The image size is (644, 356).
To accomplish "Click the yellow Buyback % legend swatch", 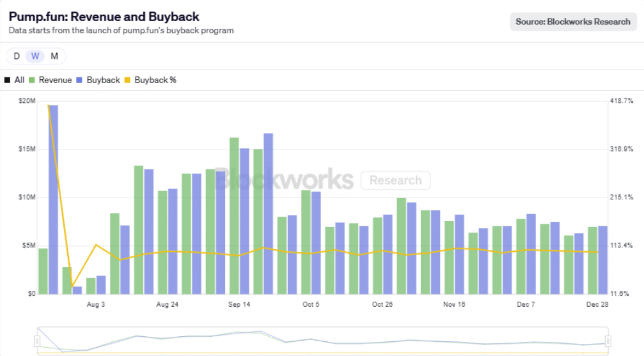I will pyautogui.click(x=127, y=80).
